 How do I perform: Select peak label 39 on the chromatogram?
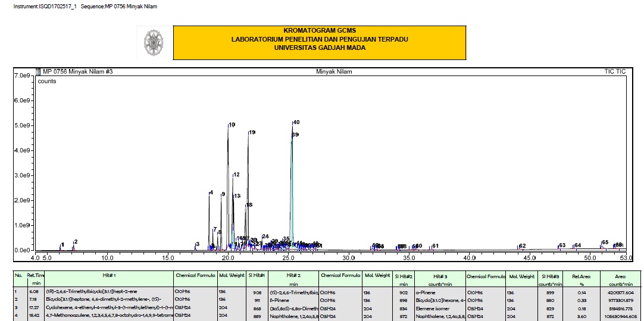(x=295, y=134)
